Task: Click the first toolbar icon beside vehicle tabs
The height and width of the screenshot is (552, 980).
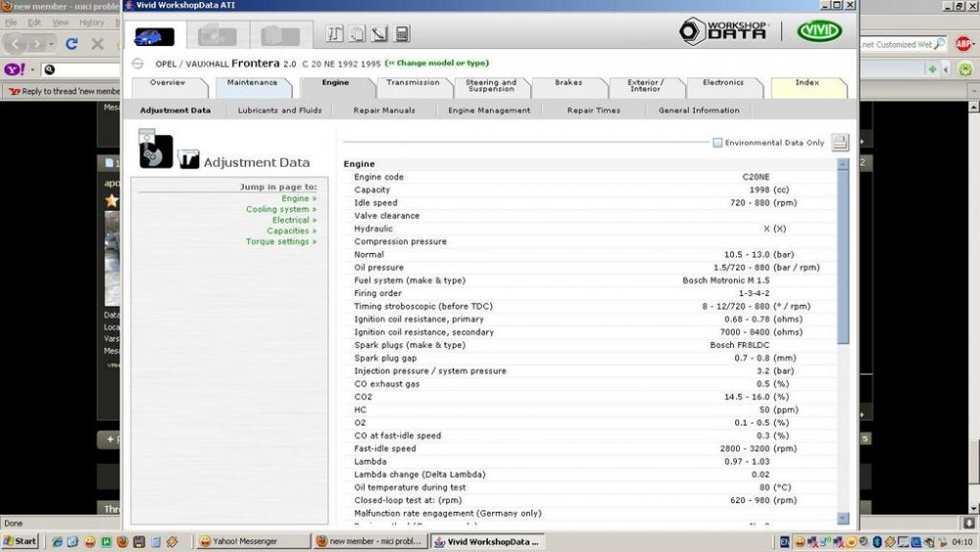Action: point(335,34)
